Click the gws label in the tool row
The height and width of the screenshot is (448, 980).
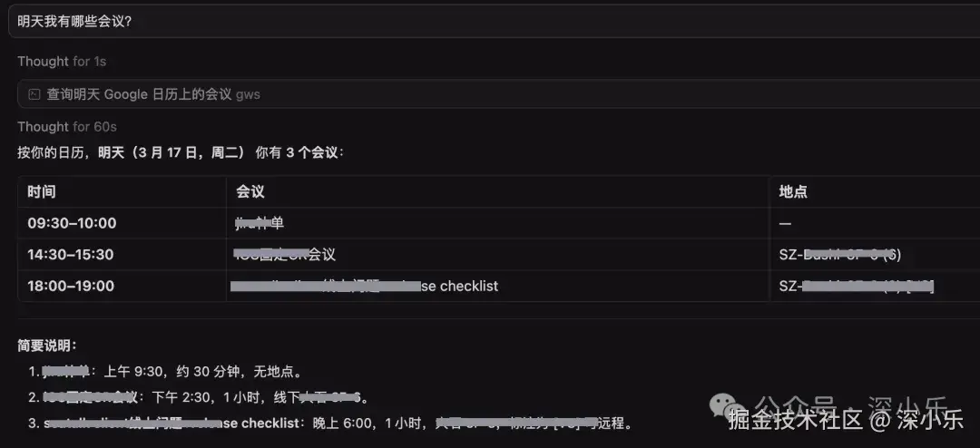point(248,95)
